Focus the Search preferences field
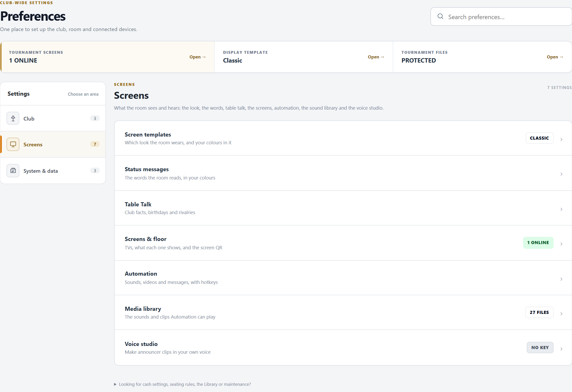The image size is (572, 392). pos(501,17)
